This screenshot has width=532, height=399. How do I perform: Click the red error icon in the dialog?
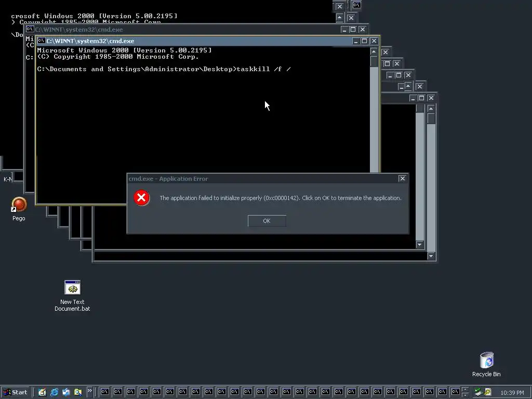click(x=141, y=198)
